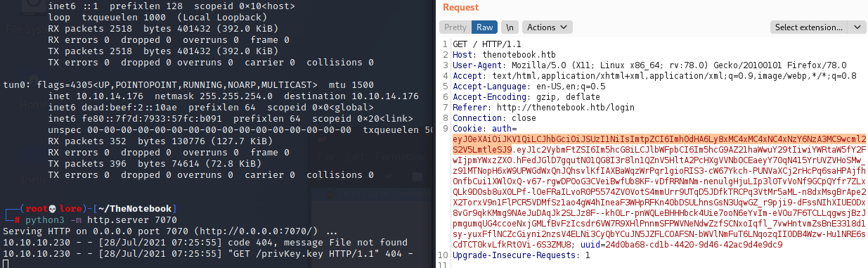Screen dimensions: 868x268
Task: Select the Raw view tab
Action: point(484,27)
